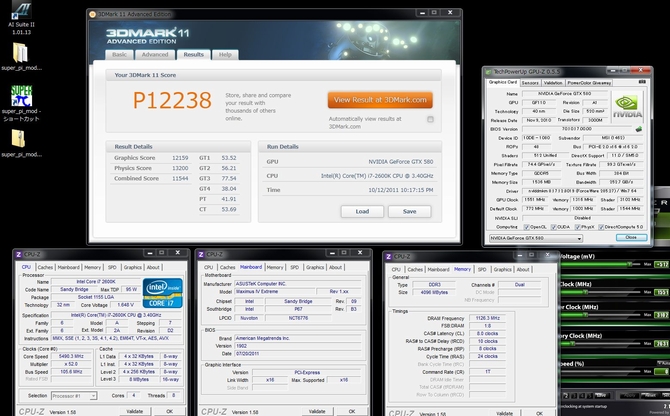The image size is (670, 416).
Task: Click View Result at 3DMark.com button
Action: click(x=380, y=100)
